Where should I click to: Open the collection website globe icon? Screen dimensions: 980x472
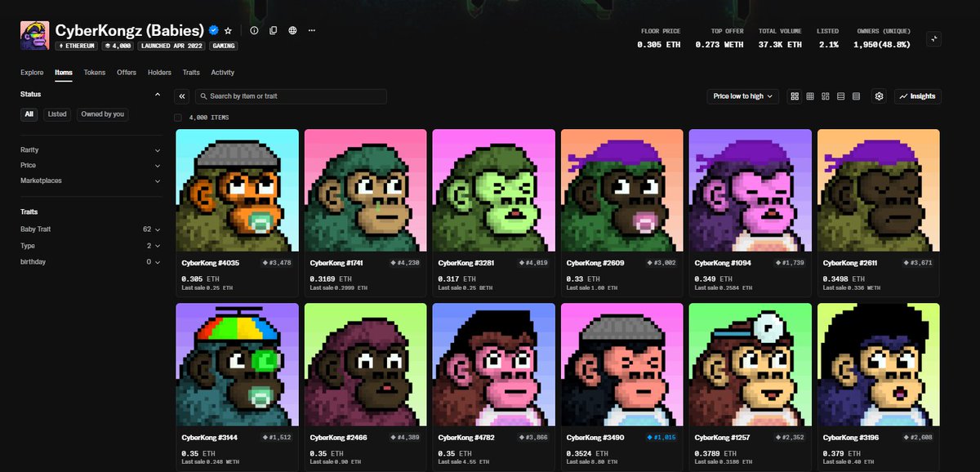click(x=292, y=30)
